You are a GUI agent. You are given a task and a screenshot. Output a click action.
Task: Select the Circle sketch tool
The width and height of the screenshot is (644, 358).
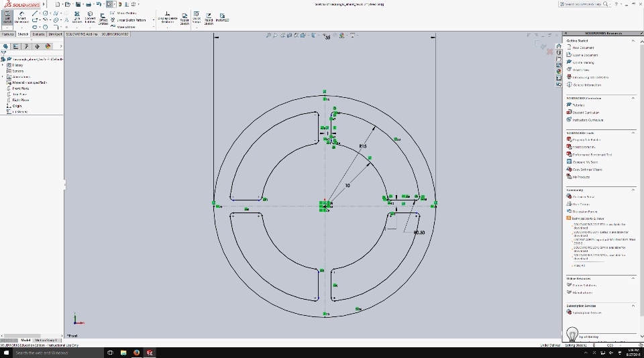45,13
